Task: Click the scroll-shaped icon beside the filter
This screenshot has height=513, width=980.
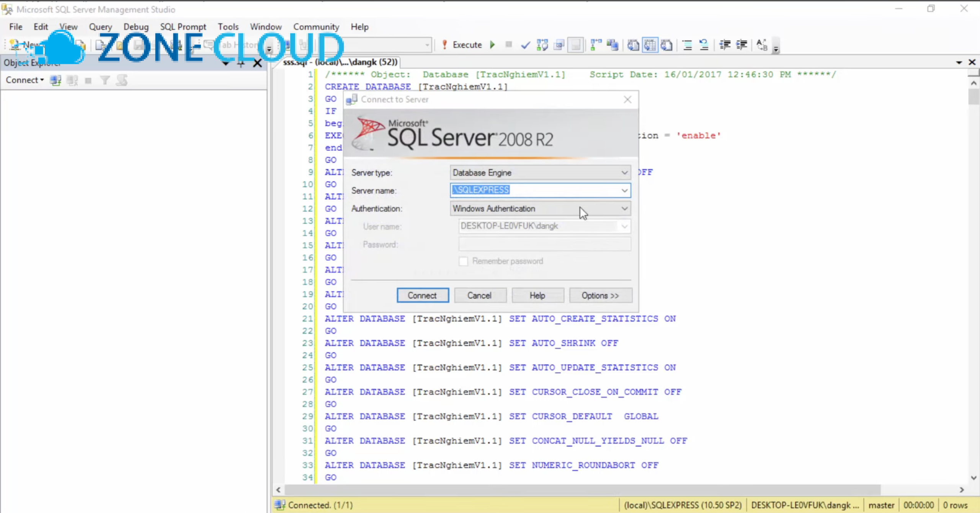Action: 122,80
